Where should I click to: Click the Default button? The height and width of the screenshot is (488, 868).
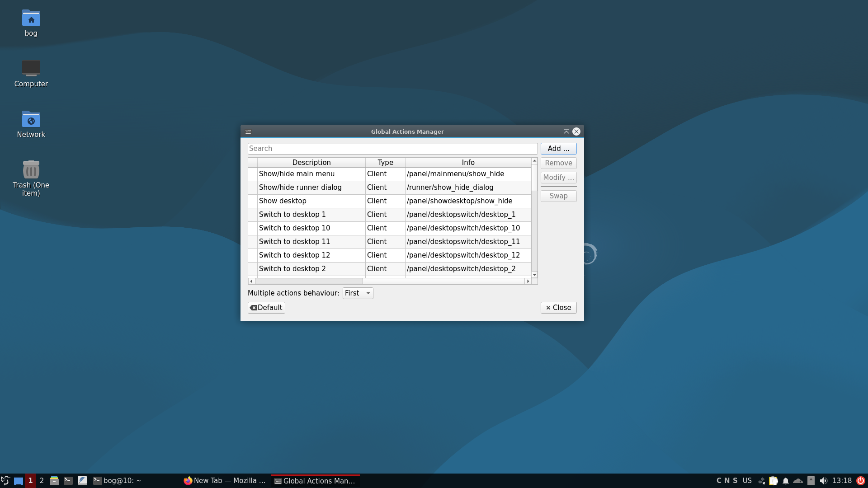point(266,307)
